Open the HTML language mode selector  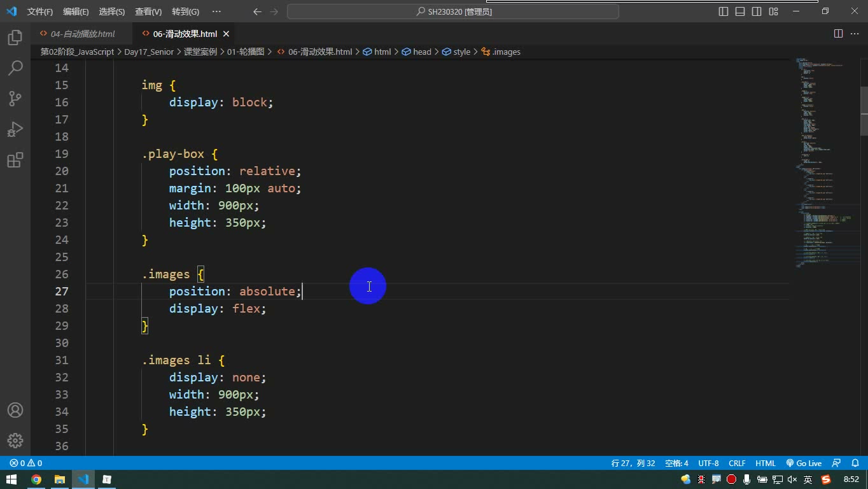(x=766, y=463)
